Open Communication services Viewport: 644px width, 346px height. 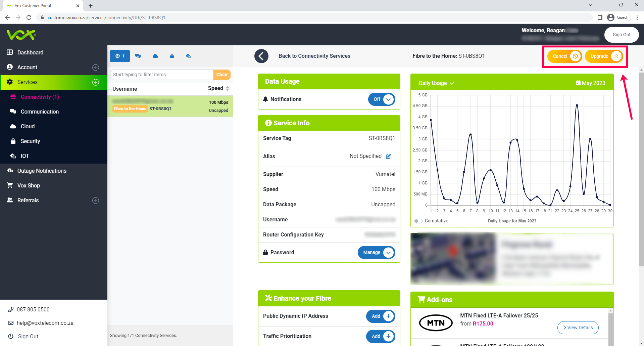(40, 112)
